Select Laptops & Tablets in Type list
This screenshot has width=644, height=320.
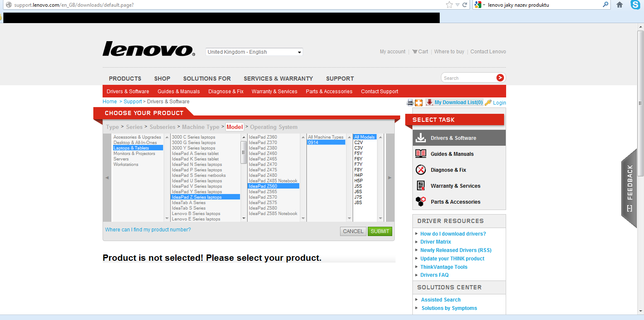coord(138,148)
